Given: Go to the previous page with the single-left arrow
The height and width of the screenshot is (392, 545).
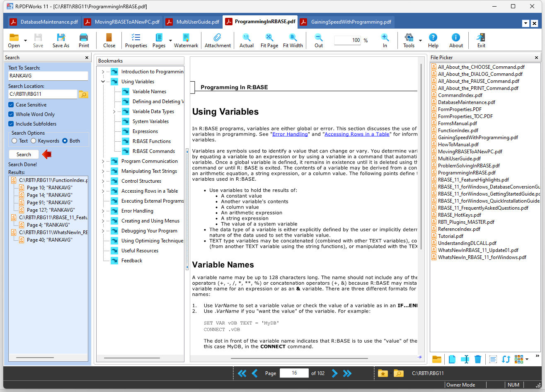Looking at the screenshot, I should 255,373.
